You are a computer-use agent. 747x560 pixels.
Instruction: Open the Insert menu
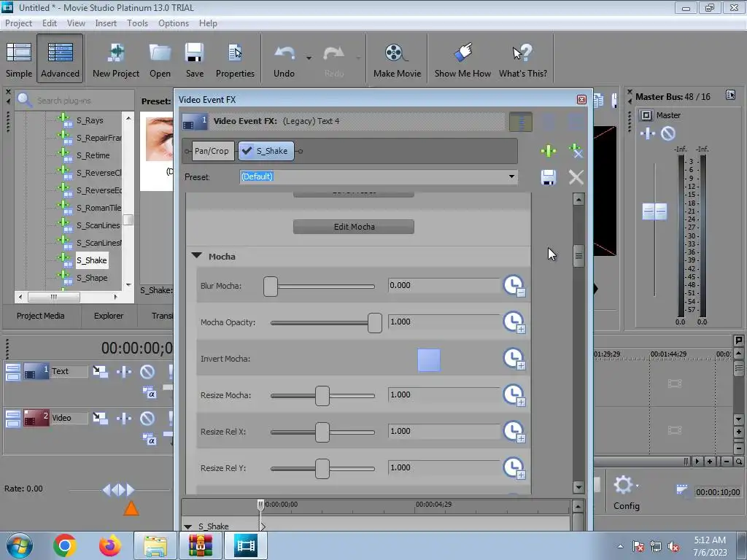106,23
